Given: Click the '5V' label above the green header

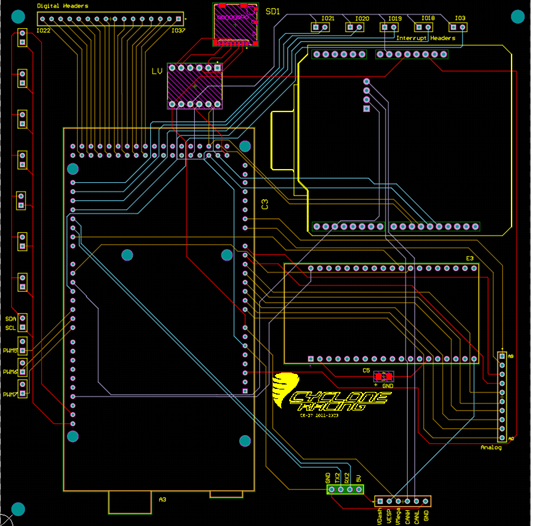Looking at the screenshot, I should [x=358, y=479].
